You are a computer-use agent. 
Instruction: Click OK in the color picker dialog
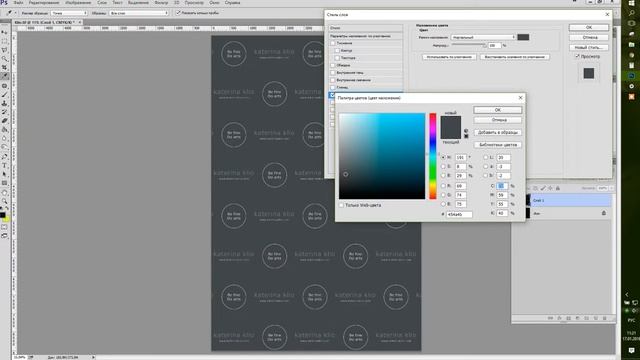coord(498,110)
